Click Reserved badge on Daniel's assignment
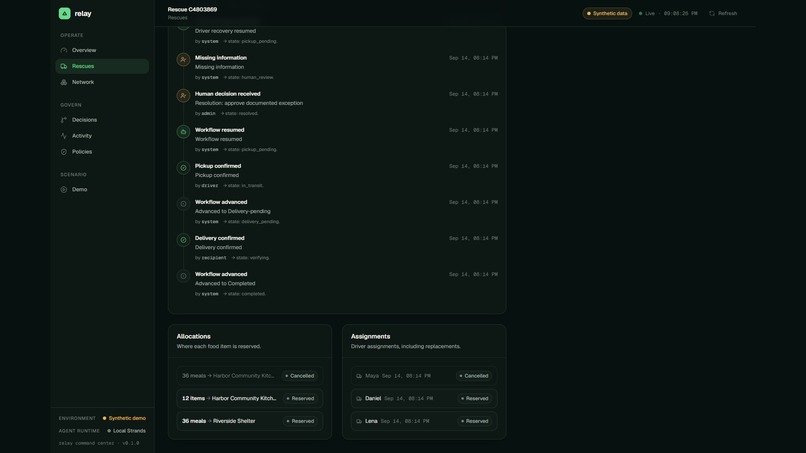This screenshot has width=806, height=453. point(474,398)
